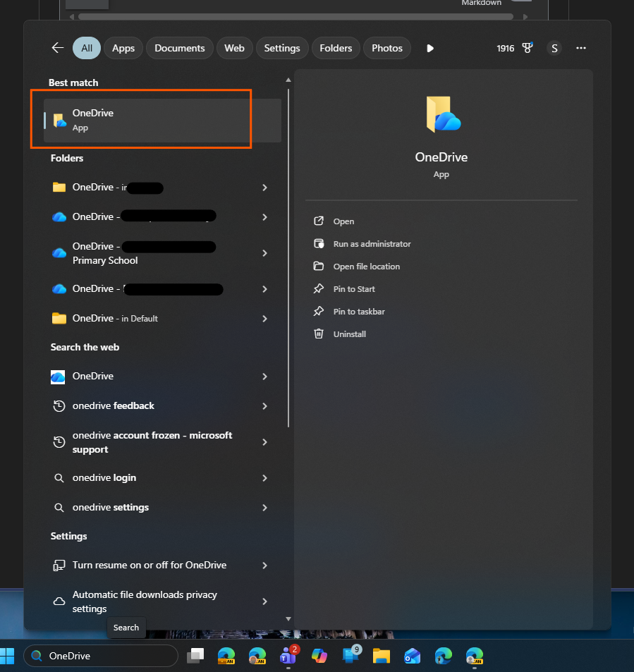
Task: Choose Pin to Start
Action: click(x=354, y=289)
